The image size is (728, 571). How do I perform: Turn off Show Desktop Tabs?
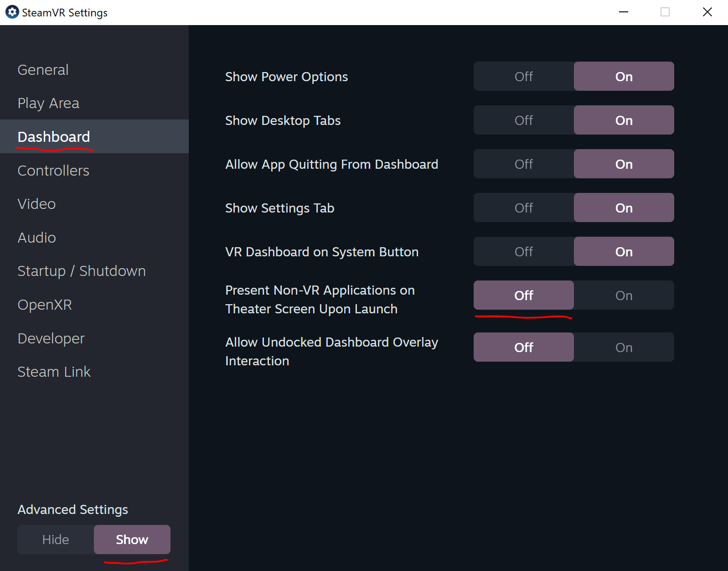point(523,120)
